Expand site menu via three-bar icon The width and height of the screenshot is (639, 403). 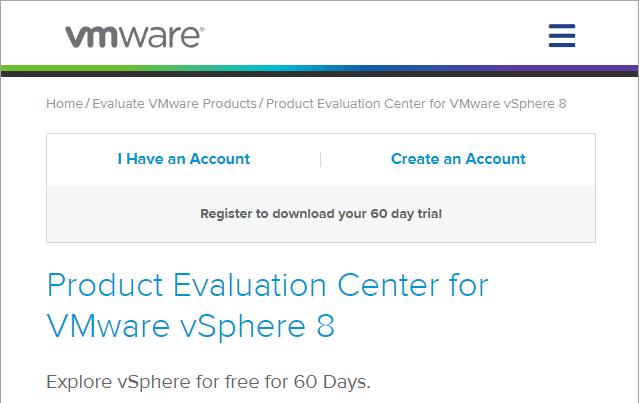[x=562, y=35]
